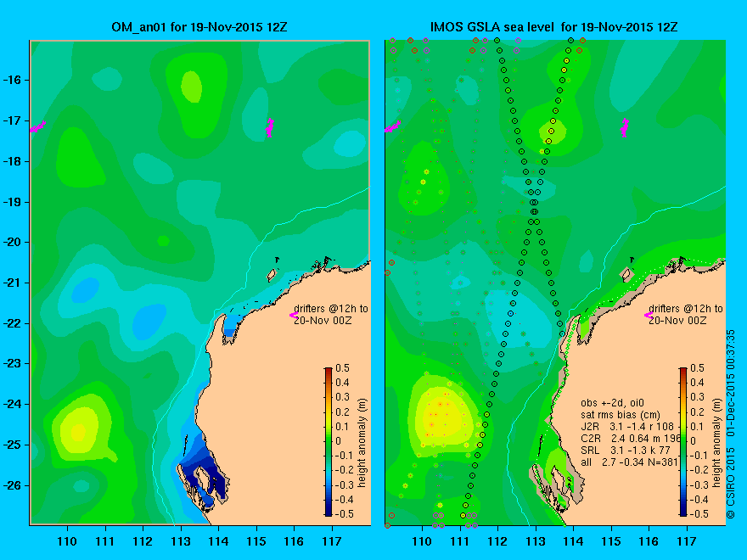Click the '-24' latitude axis label
This screenshot has width=747, height=560.
click(x=12, y=404)
